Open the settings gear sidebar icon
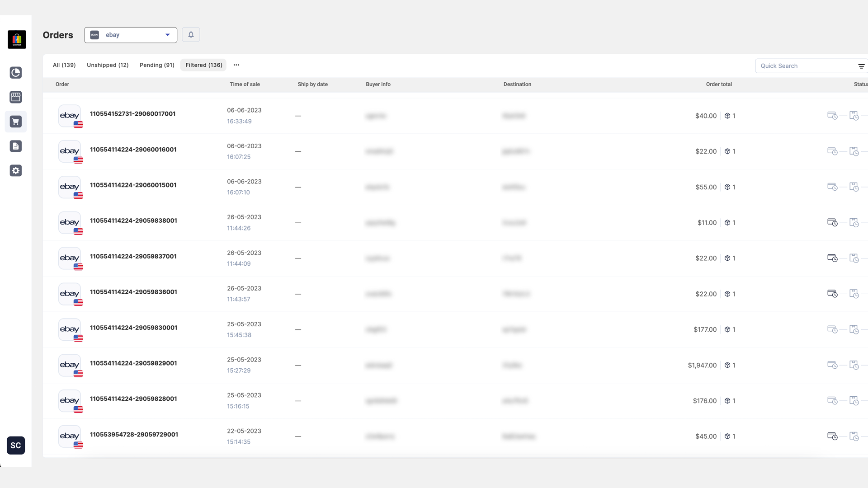 point(16,171)
